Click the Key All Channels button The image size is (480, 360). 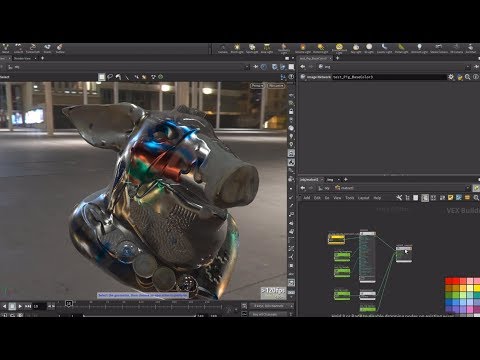click(268, 314)
